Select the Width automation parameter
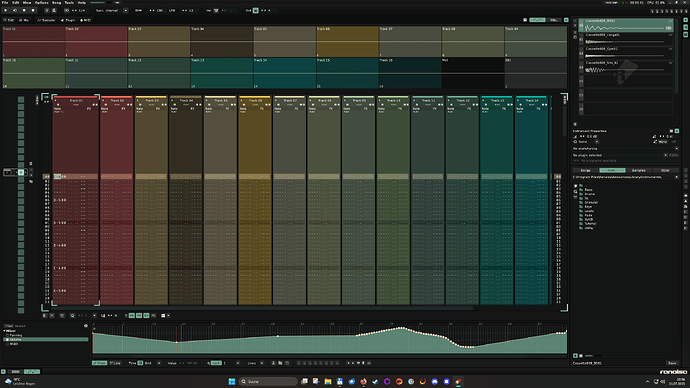Image resolution: width=690 pixels, height=388 pixels. click(x=14, y=344)
